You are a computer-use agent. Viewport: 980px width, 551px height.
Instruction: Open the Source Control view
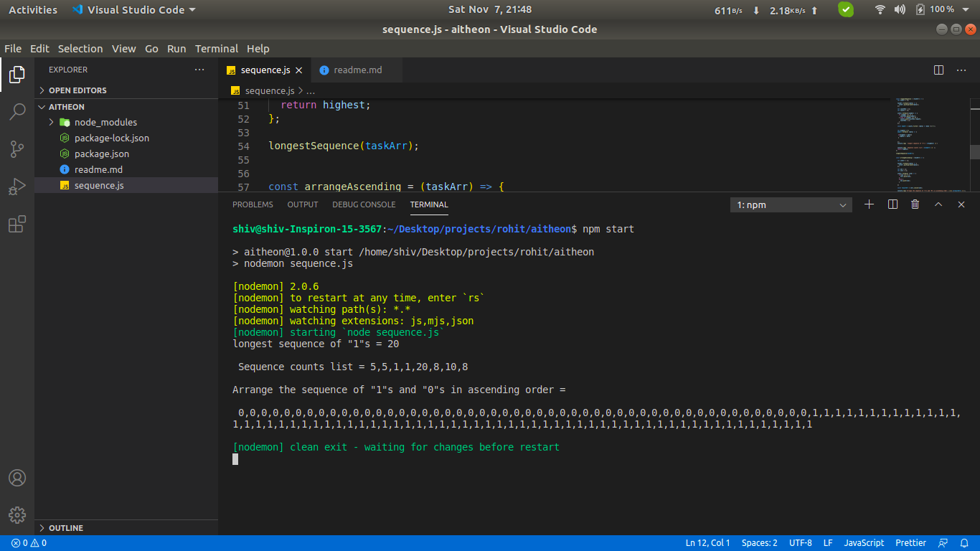coord(17,149)
